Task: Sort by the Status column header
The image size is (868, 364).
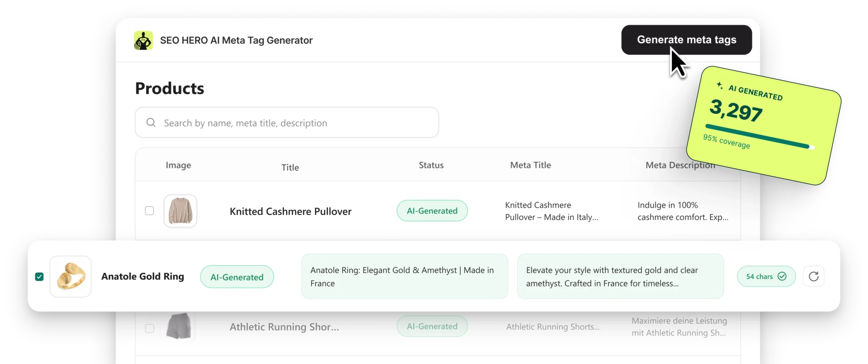Action: (x=431, y=165)
